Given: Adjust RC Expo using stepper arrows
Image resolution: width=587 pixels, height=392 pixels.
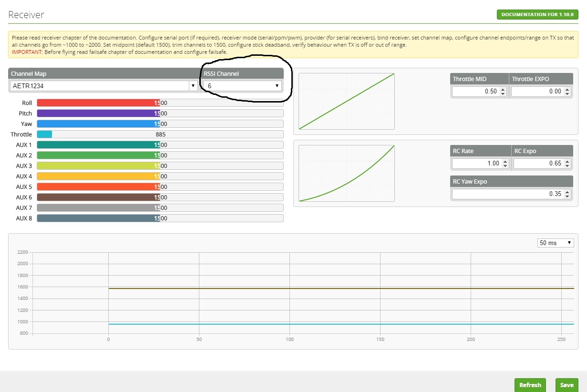Looking at the screenshot, I should click(x=566, y=164).
